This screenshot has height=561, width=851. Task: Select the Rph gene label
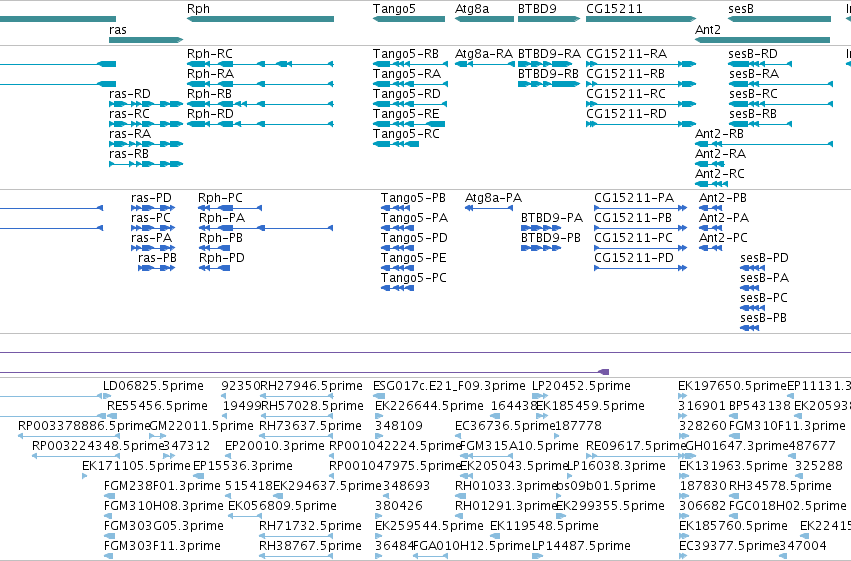pos(198,9)
